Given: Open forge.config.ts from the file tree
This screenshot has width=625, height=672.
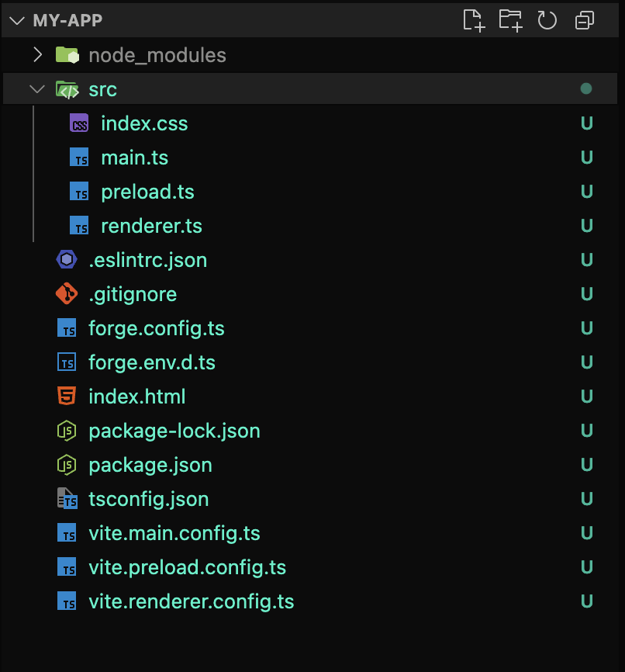Looking at the screenshot, I should point(157,327).
